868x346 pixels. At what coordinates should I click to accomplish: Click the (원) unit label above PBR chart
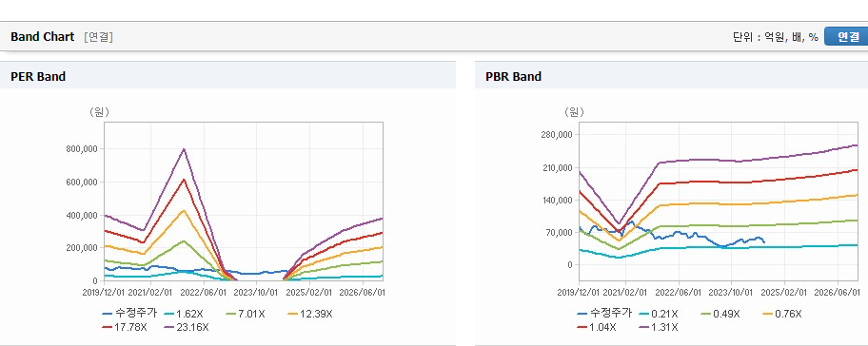[574, 111]
